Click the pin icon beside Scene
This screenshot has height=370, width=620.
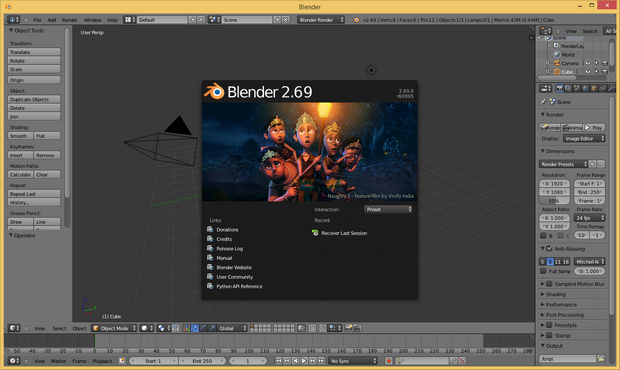point(543,102)
